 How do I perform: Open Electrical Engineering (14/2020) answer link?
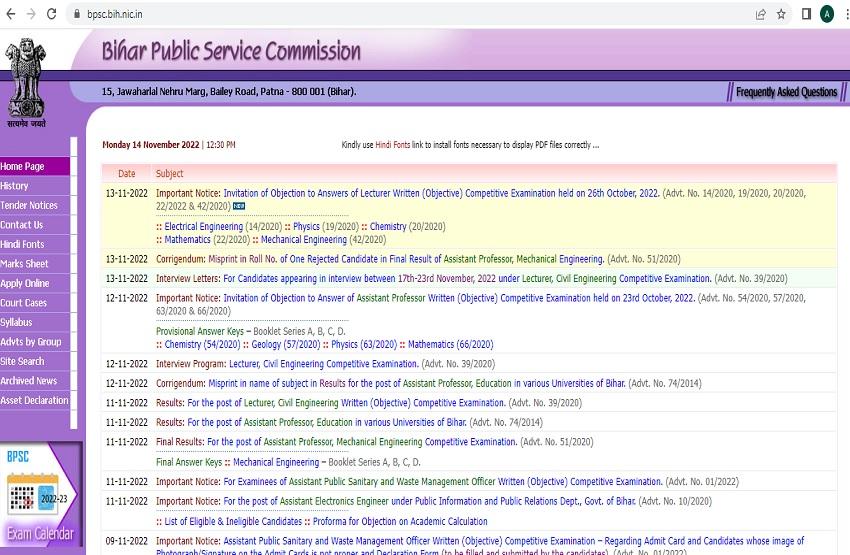point(203,227)
